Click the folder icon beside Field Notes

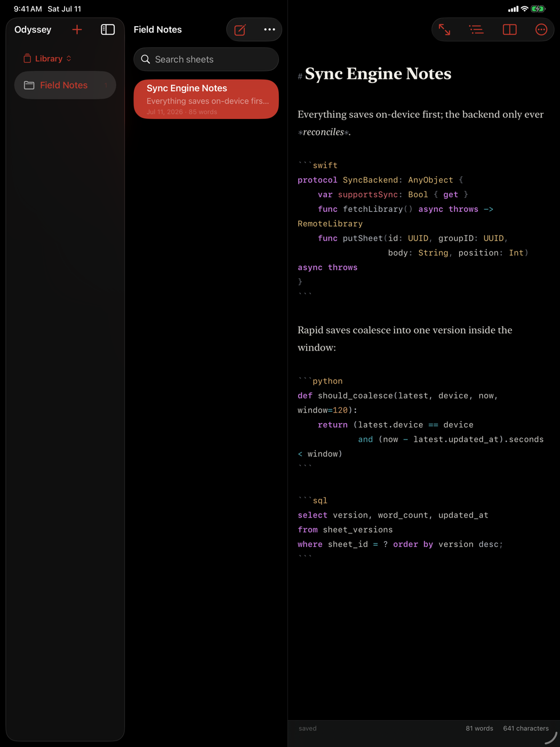tap(29, 85)
